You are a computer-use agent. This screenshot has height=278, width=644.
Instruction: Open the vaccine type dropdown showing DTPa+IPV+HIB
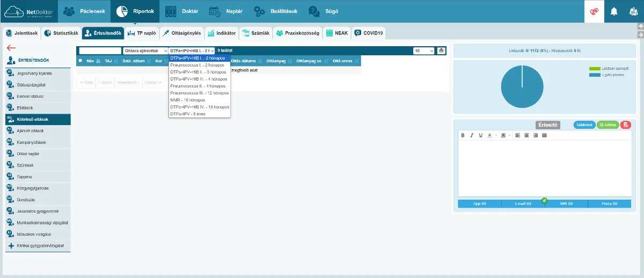point(192,50)
